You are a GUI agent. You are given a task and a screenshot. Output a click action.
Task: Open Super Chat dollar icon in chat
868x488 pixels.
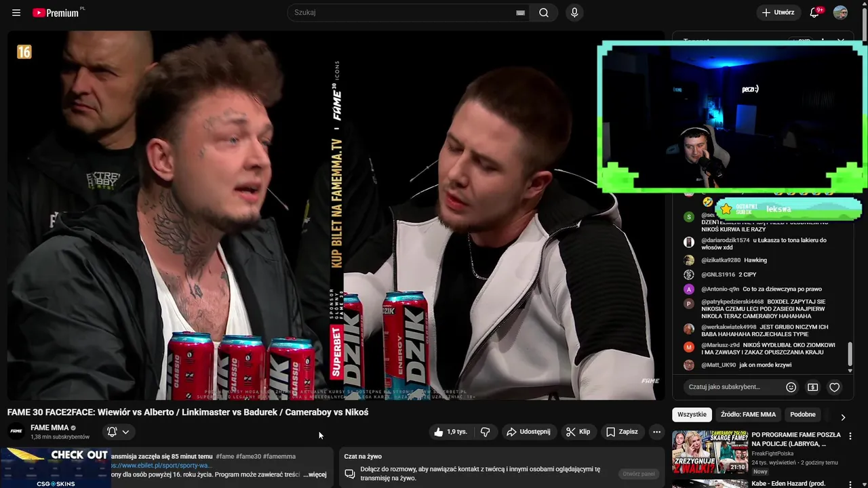point(812,387)
